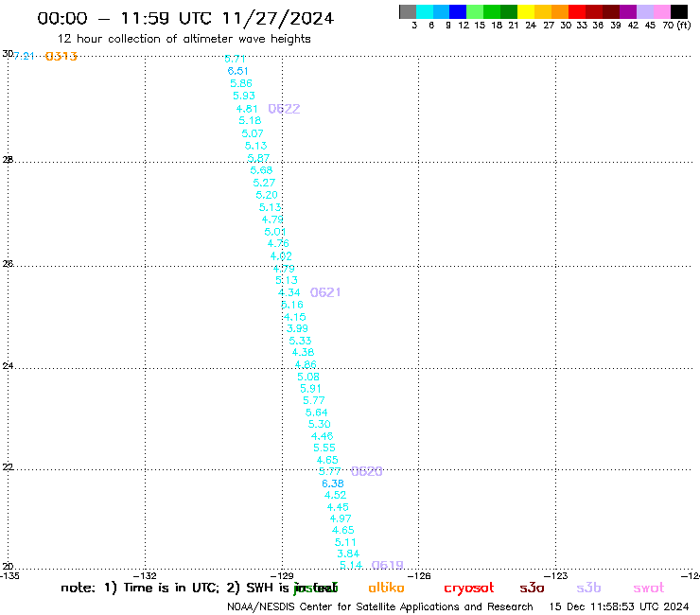Click the '4.86' value near latitude 24
700x615 pixels.
point(306,364)
